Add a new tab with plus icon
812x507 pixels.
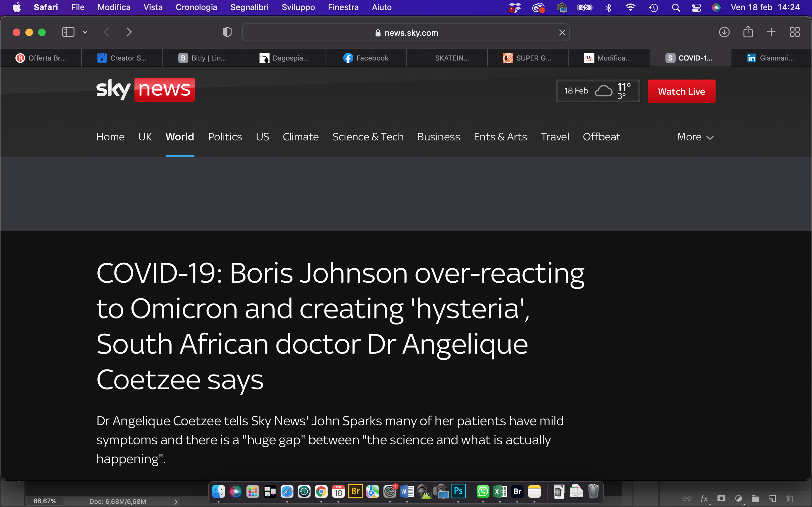pos(771,32)
